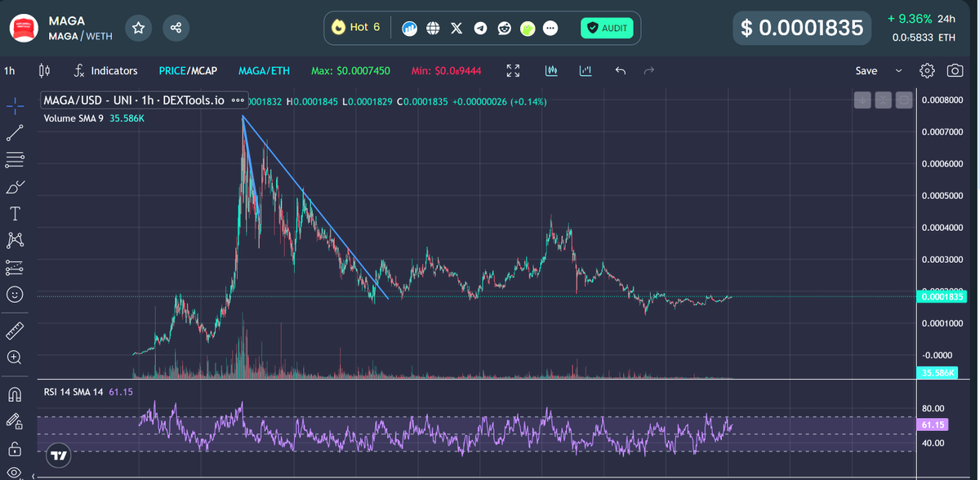
Task: Switch the PRICE/MCAP toggle
Action: click(x=188, y=71)
